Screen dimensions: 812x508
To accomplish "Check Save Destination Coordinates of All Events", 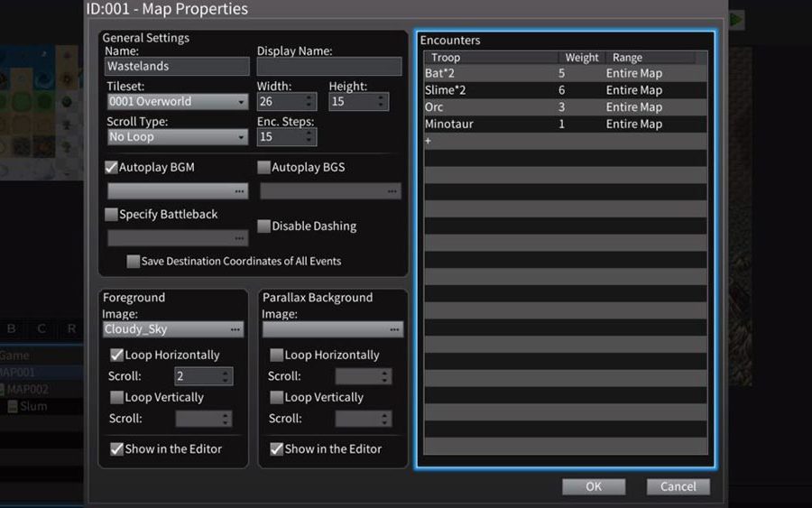I will click(x=134, y=262).
